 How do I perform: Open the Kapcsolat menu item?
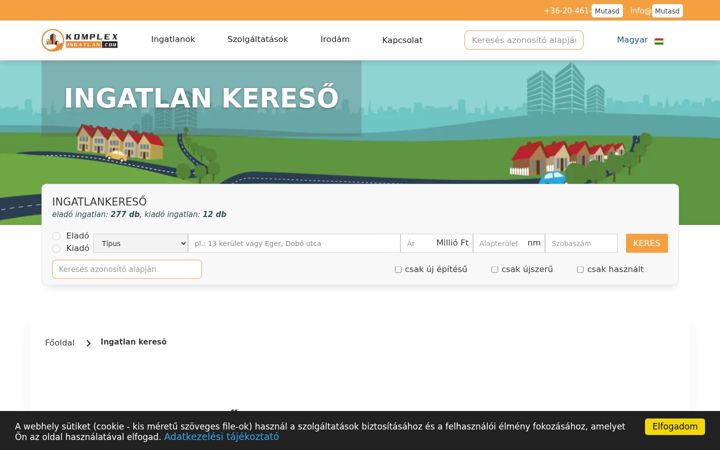402,40
